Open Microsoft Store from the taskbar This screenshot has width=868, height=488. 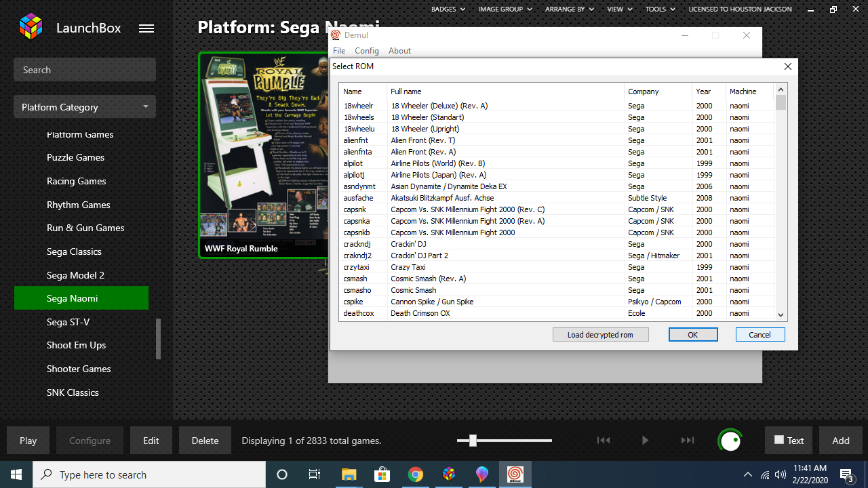pos(382,474)
